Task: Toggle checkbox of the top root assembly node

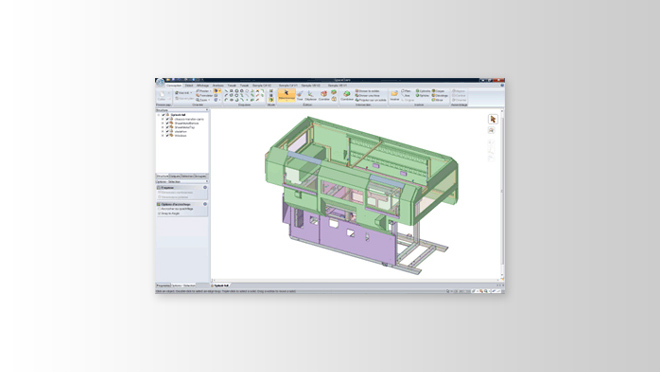Action: pyautogui.click(x=163, y=114)
